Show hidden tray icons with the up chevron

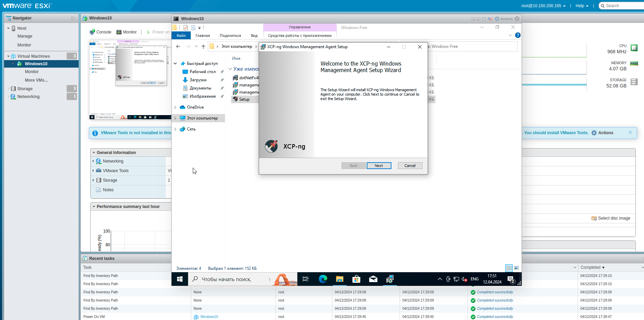(440, 279)
